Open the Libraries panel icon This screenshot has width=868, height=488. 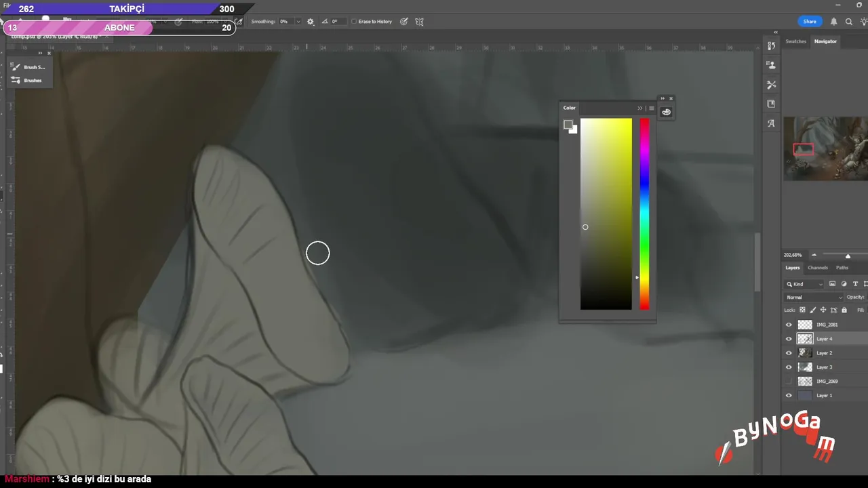771,104
